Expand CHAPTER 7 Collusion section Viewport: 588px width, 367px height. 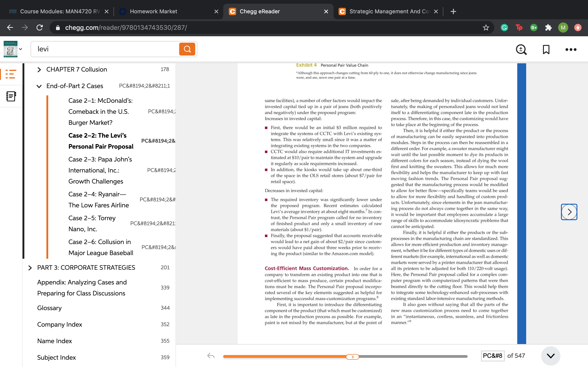(x=39, y=70)
